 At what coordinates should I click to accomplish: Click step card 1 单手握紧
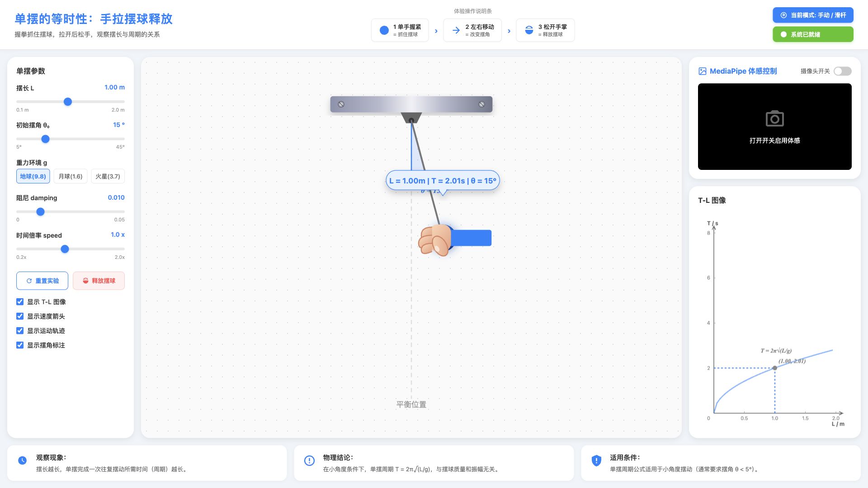(x=400, y=30)
